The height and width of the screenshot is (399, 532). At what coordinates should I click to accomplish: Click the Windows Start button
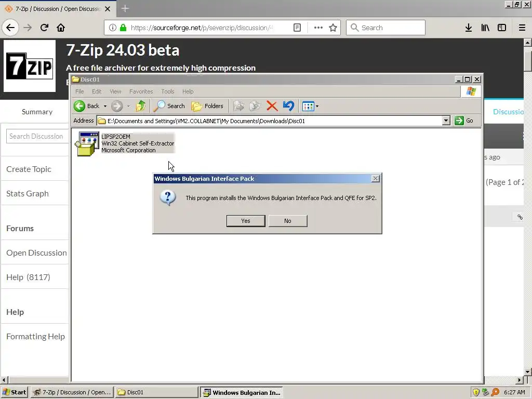[x=14, y=392]
